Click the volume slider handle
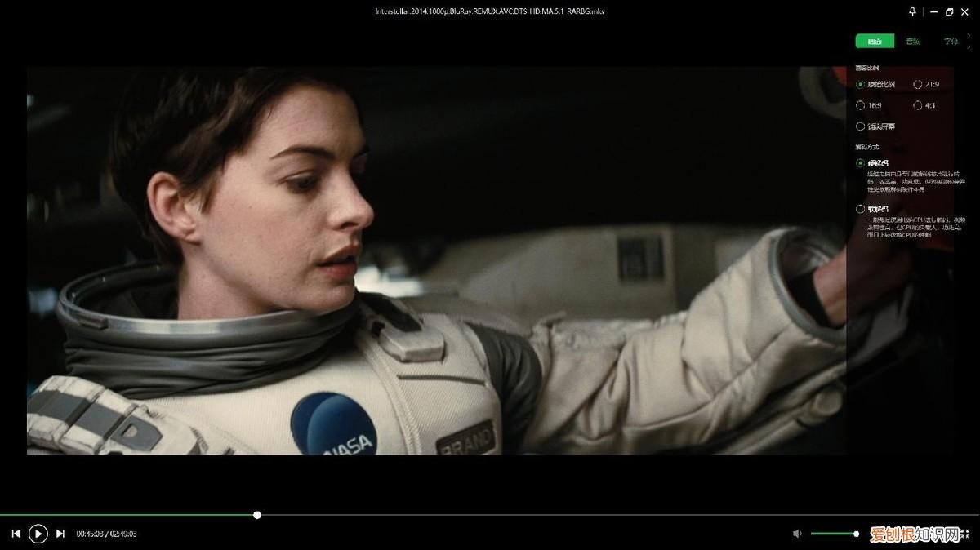 [x=856, y=534]
